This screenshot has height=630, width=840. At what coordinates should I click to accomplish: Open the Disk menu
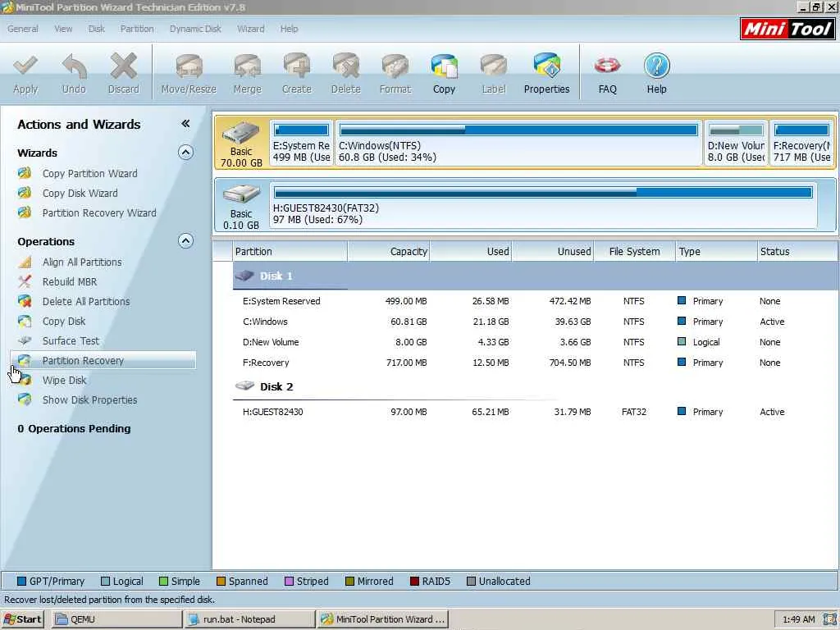point(97,29)
